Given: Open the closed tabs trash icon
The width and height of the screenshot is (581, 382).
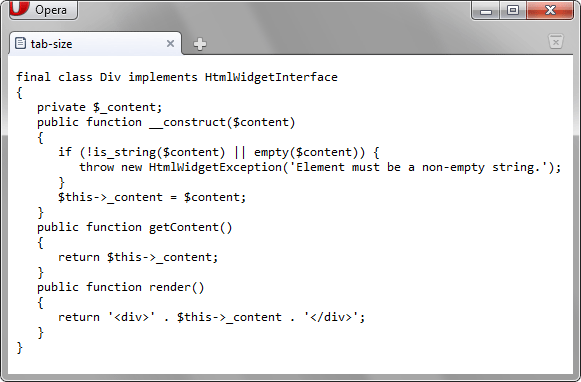Looking at the screenshot, I should coord(556,41).
